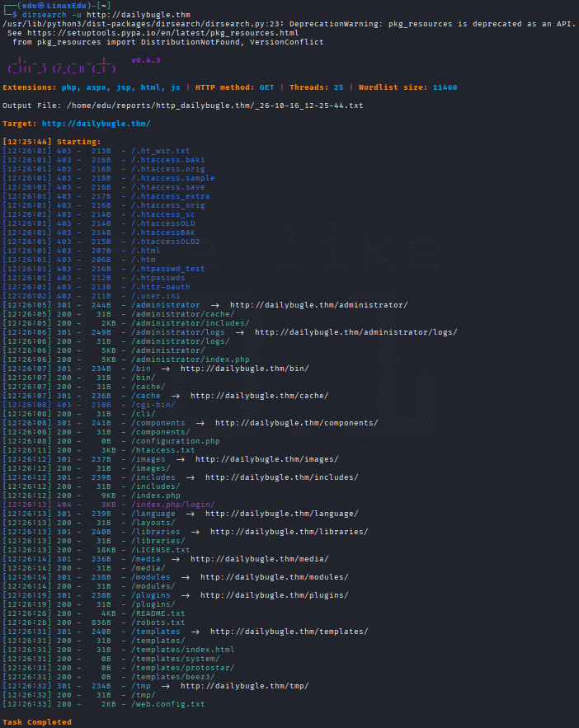Click the dirsearch ASCII logo
The width and height of the screenshot is (579, 728).
[61, 67]
